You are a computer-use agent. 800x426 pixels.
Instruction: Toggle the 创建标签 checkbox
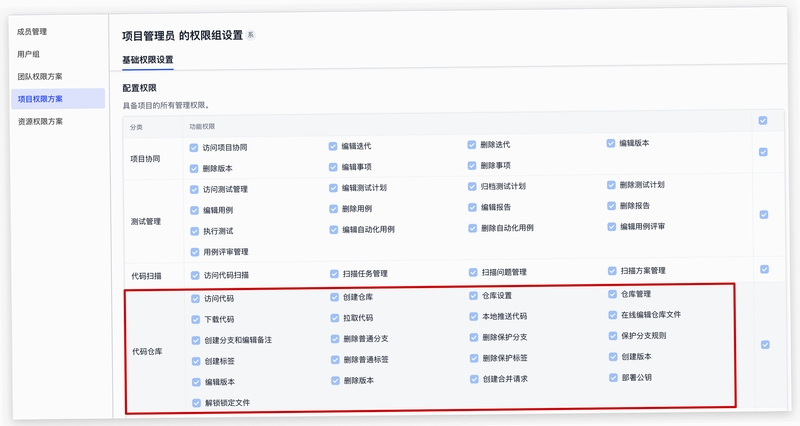196,362
